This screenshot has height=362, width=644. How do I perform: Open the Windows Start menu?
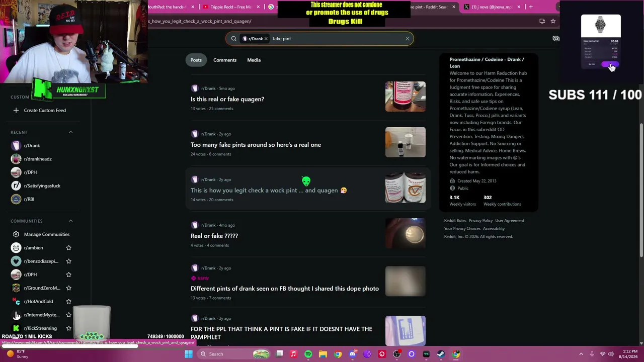pos(189,354)
